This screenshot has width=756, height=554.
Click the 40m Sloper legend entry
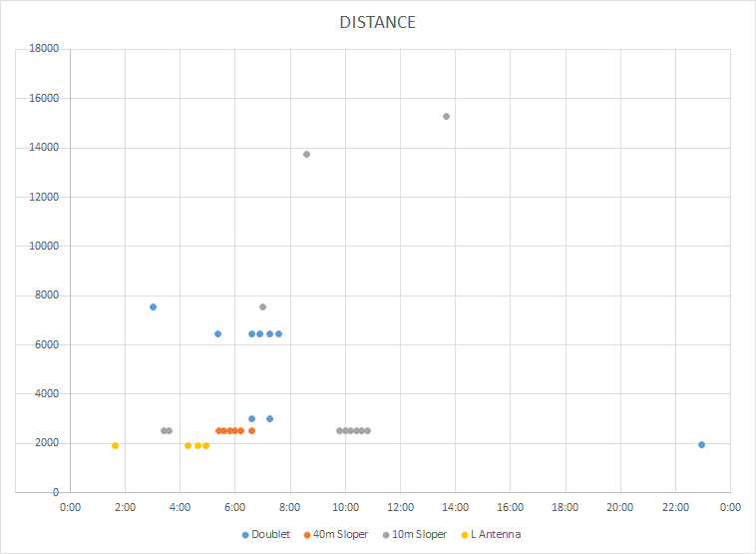click(335, 534)
